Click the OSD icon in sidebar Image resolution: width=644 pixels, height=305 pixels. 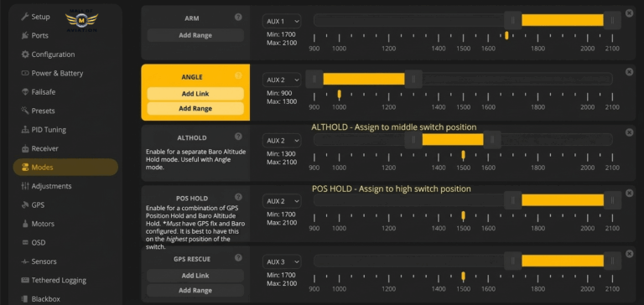(x=25, y=243)
